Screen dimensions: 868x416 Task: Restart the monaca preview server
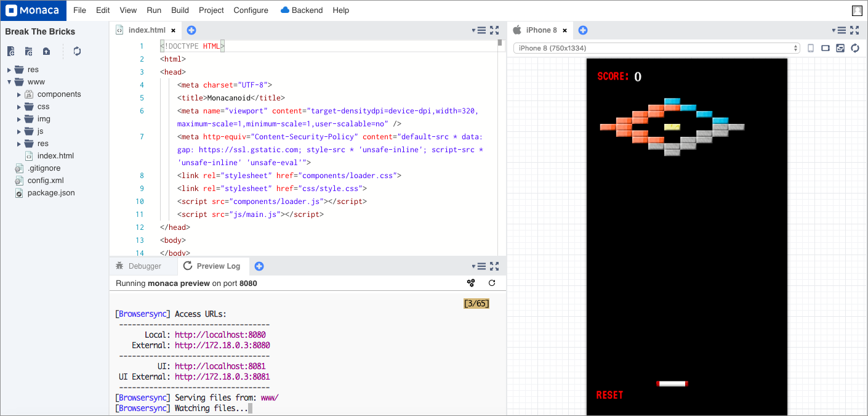(x=492, y=283)
